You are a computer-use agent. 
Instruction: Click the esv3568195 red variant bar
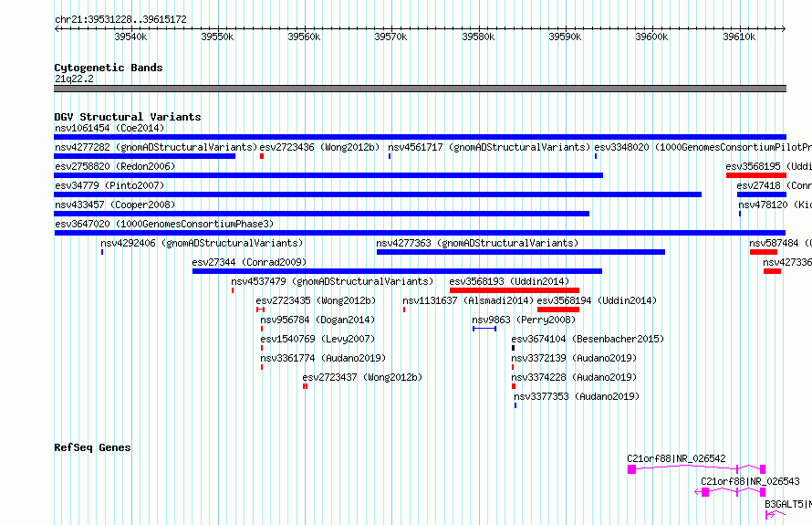pyautogui.click(x=756, y=175)
